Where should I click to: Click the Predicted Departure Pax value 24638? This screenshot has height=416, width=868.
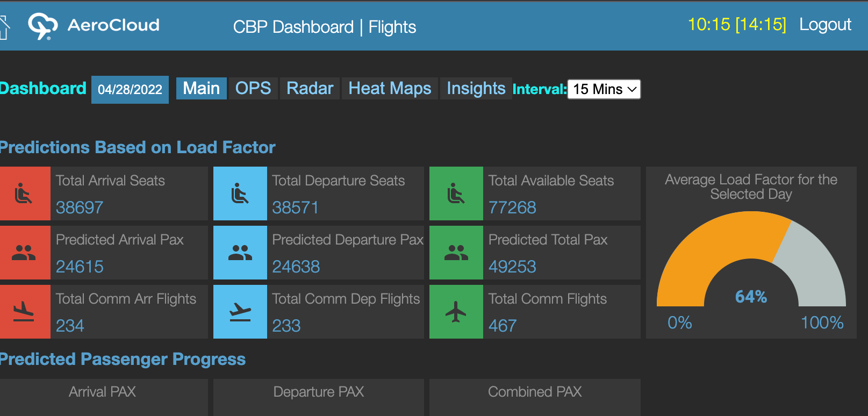click(x=296, y=267)
